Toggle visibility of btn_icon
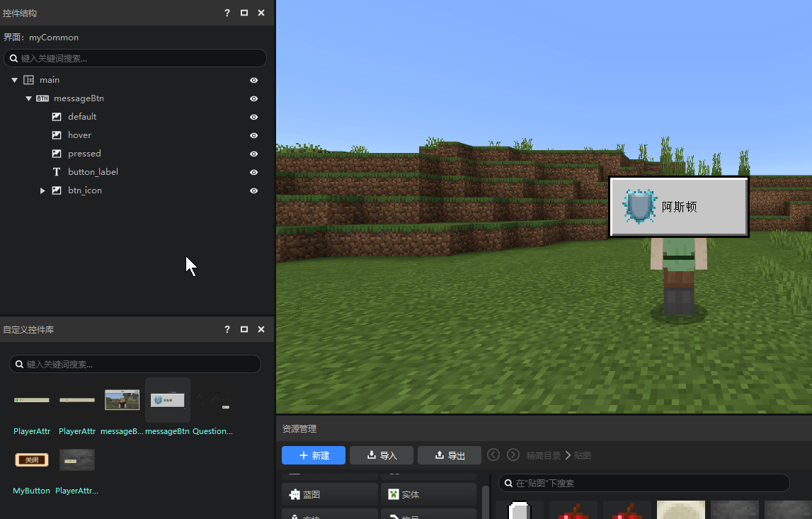The image size is (812, 519). point(253,190)
